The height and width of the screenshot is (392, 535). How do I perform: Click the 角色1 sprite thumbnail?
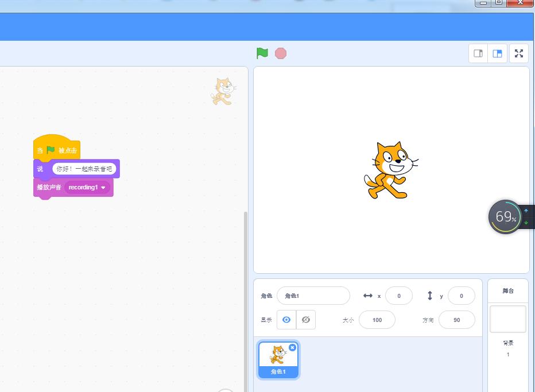[278, 359]
